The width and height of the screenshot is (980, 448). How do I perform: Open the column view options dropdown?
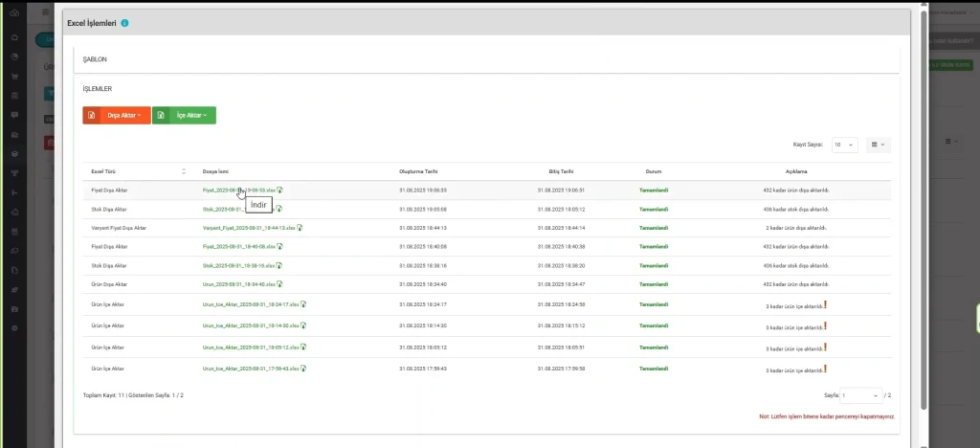(877, 145)
